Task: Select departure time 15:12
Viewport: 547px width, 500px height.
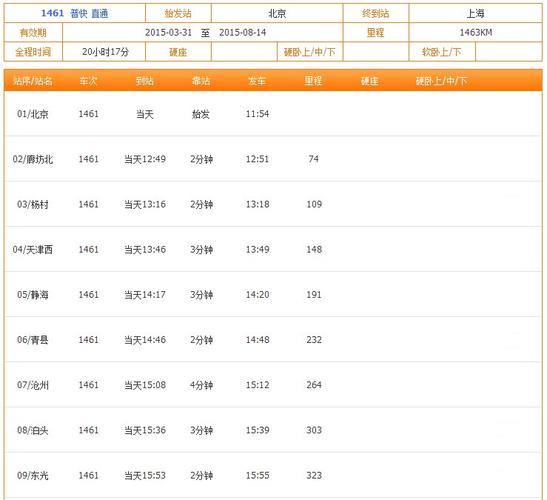Action: (x=257, y=385)
